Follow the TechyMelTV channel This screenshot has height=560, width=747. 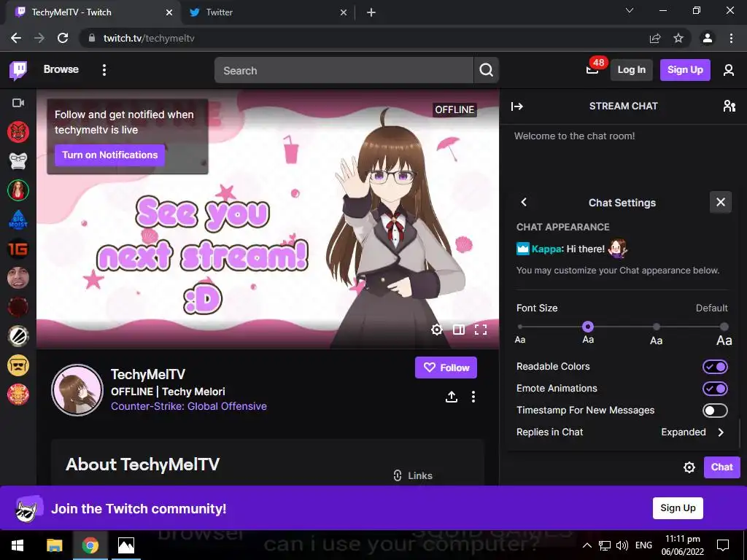[446, 367]
